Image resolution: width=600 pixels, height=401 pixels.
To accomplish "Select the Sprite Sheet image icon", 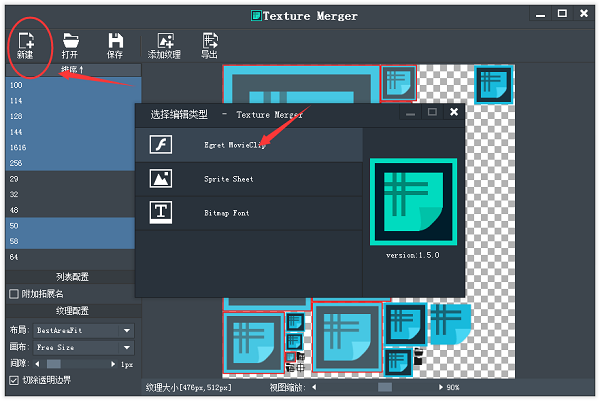I will [161, 178].
